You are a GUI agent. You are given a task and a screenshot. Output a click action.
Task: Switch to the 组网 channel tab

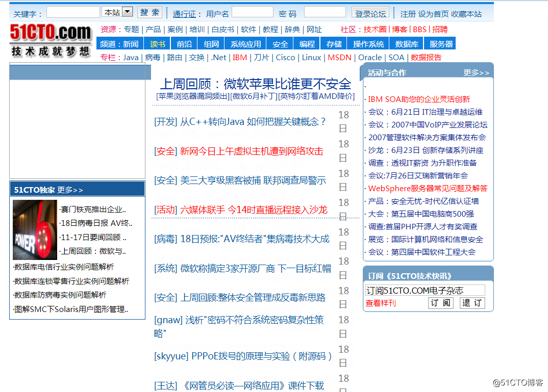click(211, 44)
